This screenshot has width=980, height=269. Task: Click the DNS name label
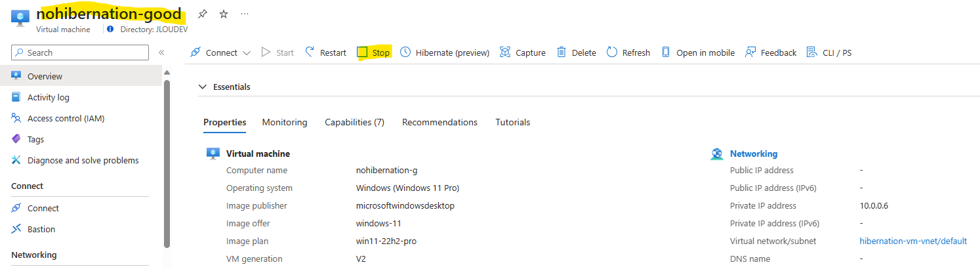[750, 259]
